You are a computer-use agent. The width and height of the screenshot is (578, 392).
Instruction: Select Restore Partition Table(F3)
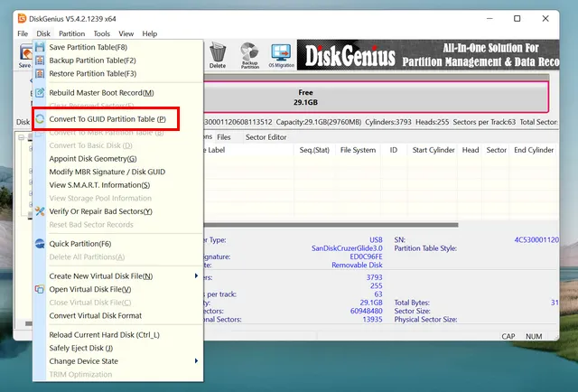click(x=118, y=73)
